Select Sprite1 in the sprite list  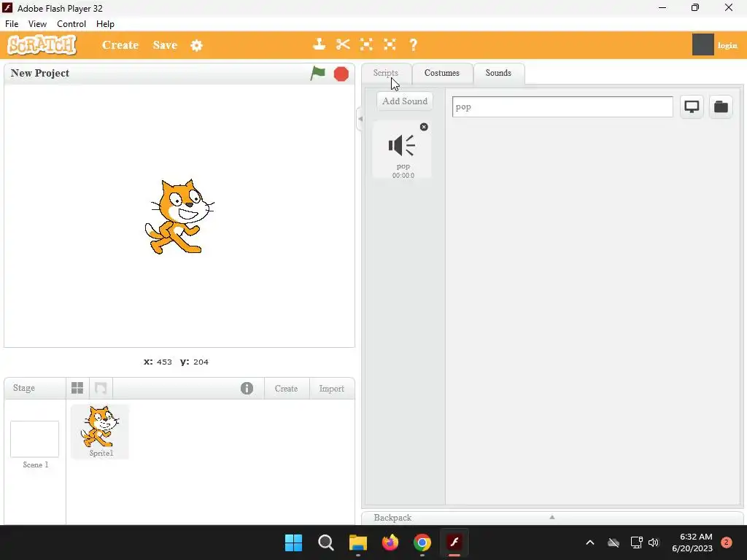click(x=100, y=432)
